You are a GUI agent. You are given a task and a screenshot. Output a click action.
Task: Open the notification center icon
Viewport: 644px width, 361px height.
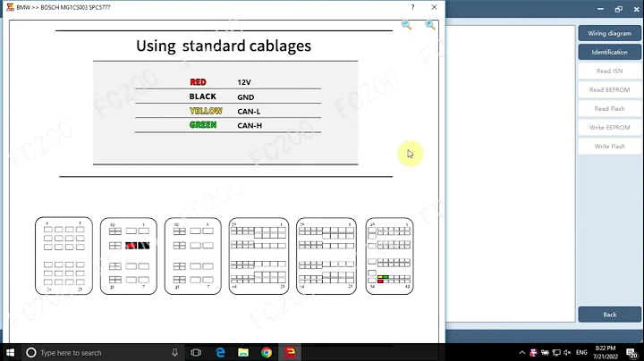pos(631,352)
